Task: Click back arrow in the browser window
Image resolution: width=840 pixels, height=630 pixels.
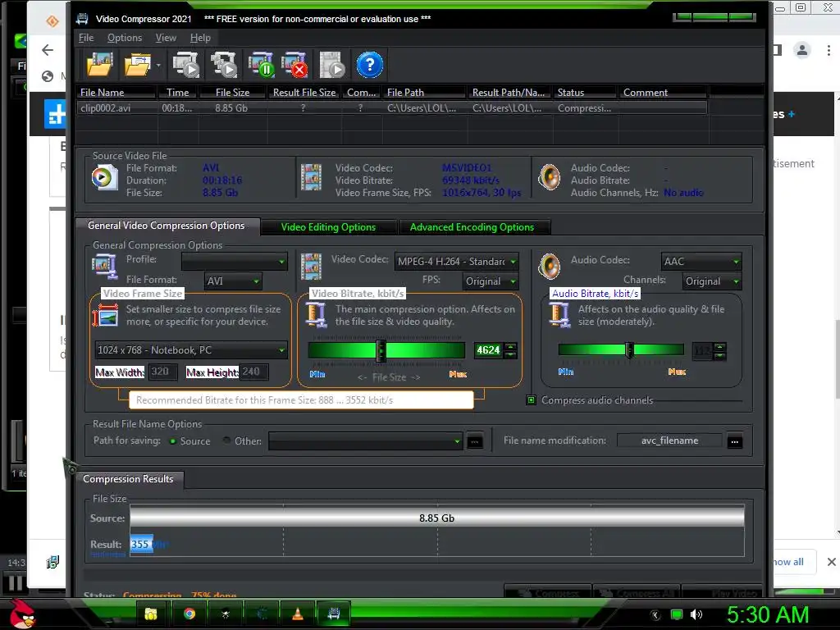Action: pos(48,50)
